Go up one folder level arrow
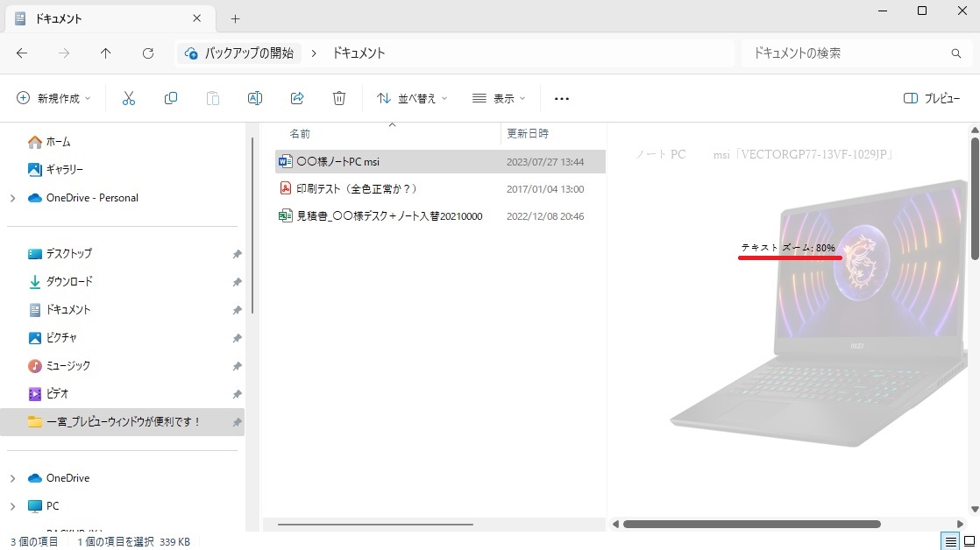Viewport: 980px width, 550px height. (x=106, y=53)
